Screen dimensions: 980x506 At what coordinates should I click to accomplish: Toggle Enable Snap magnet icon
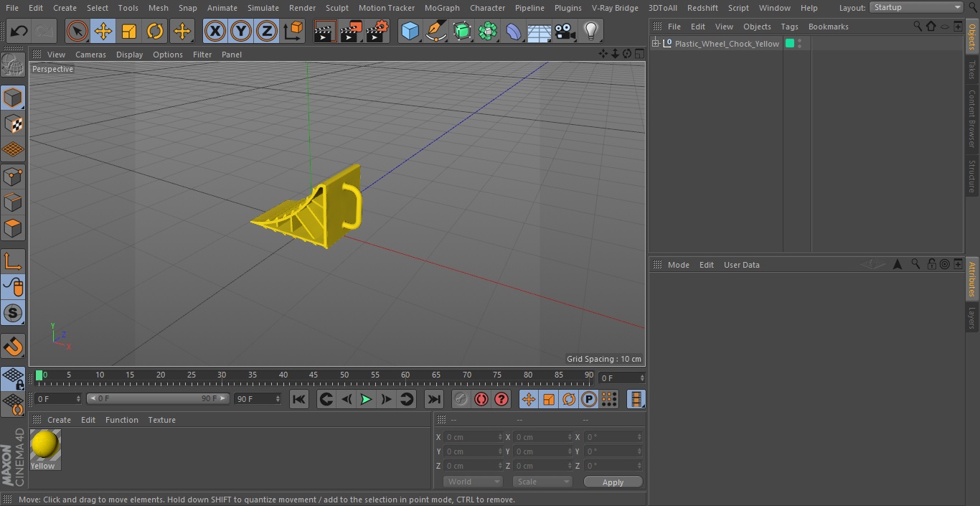[13, 347]
